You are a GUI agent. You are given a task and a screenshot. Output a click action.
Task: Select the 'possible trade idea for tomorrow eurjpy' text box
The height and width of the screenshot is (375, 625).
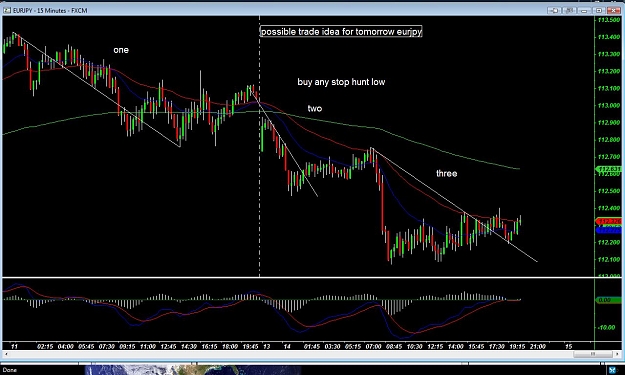(341, 31)
